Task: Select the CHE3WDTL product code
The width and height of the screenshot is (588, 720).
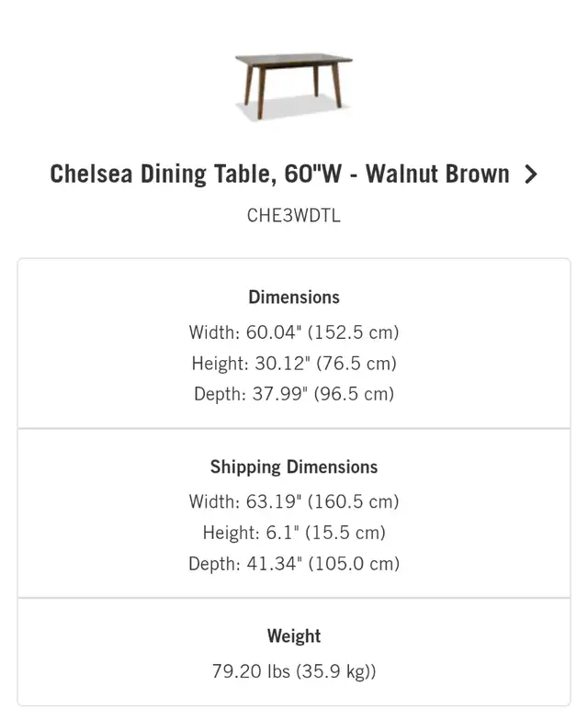Action: coord(294,217)
